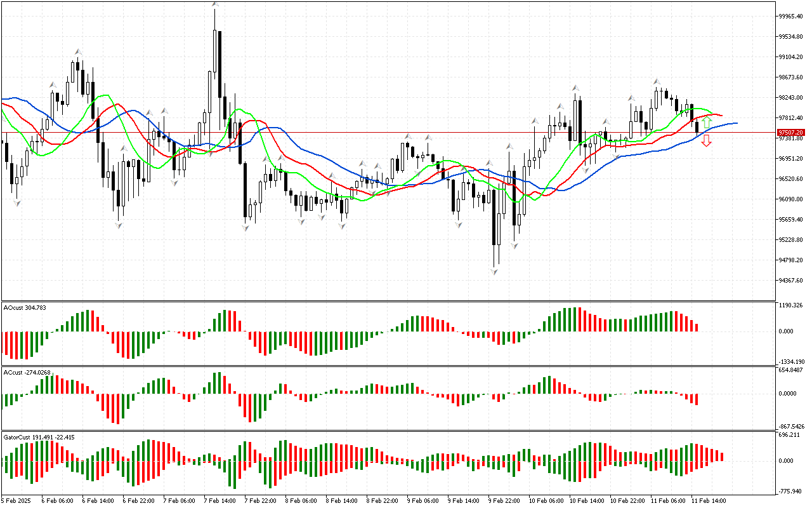The height and width of the screenshot is (508, 812).
Task: Click the fractal marker above the highest candle wick
Action: [x=215, y=4]
